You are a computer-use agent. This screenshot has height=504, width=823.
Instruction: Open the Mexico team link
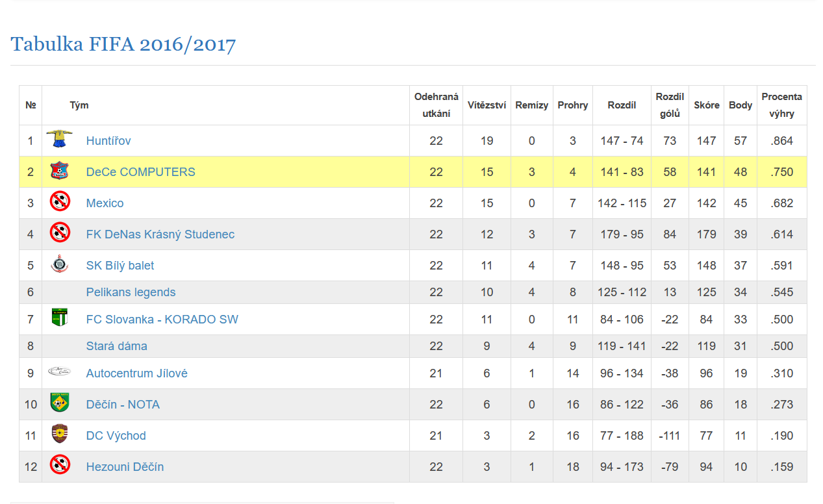105,203
